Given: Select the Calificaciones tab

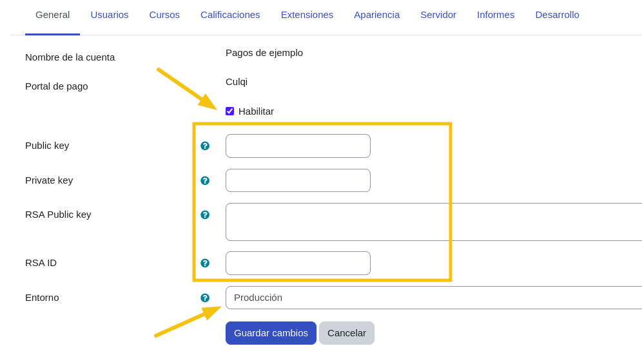Looking at the screenshot, I should [230, 15].
